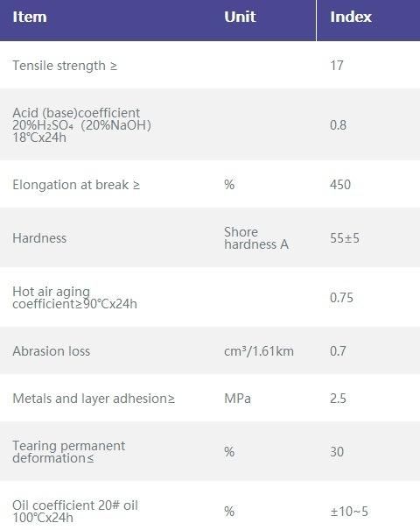Click the Item column header

click(x=30, y=17)
